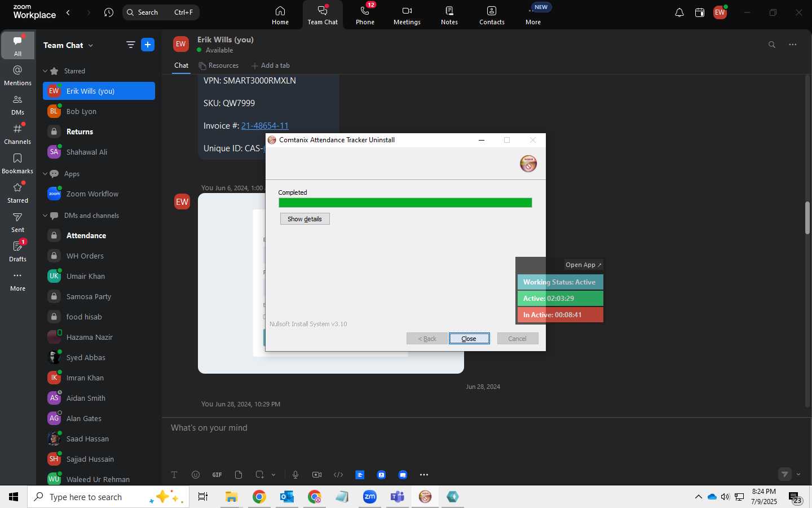Attach a file with the file icon
Viewport: 812px width, 508px height.
(x=239, y=475)
